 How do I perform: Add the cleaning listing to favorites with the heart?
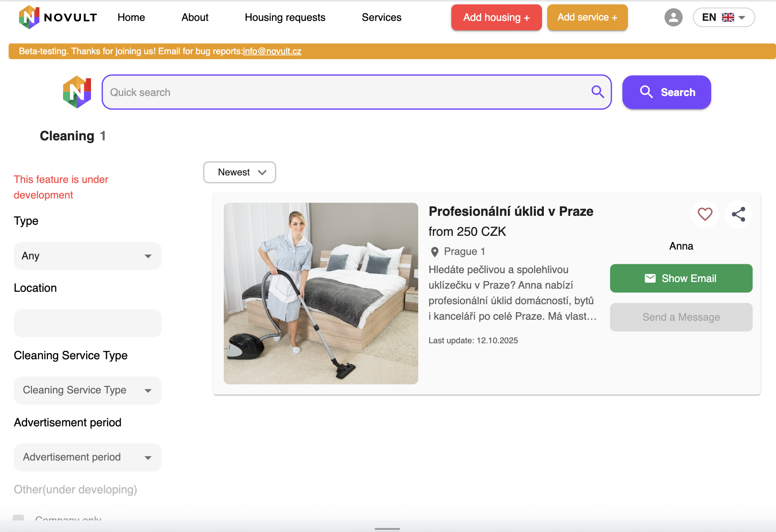click(705, 214)
